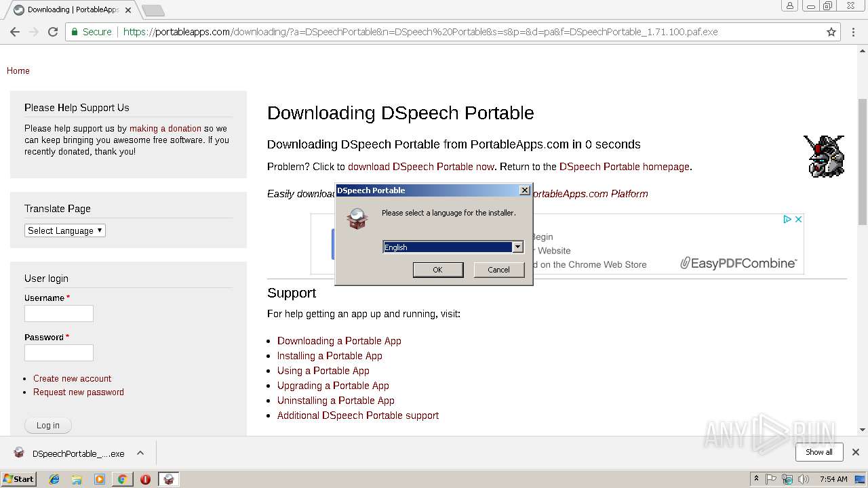Viewport: 868px width, 488px height.
Task: Click the address bar URL
Action: pos(420,32)
